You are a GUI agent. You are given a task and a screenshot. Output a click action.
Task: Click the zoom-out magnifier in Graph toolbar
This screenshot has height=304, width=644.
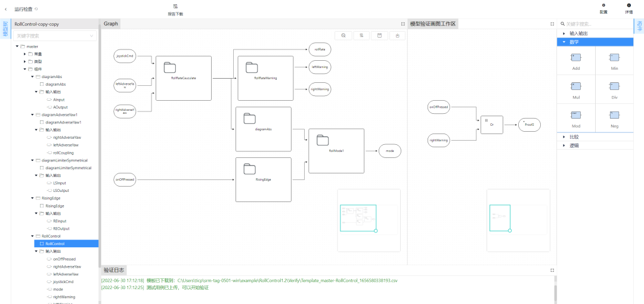[x=344, y=36]
